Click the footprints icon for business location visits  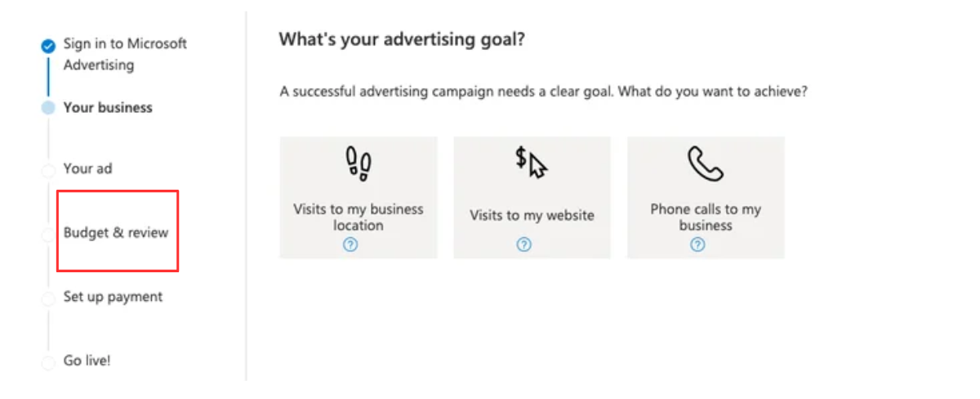359,164
